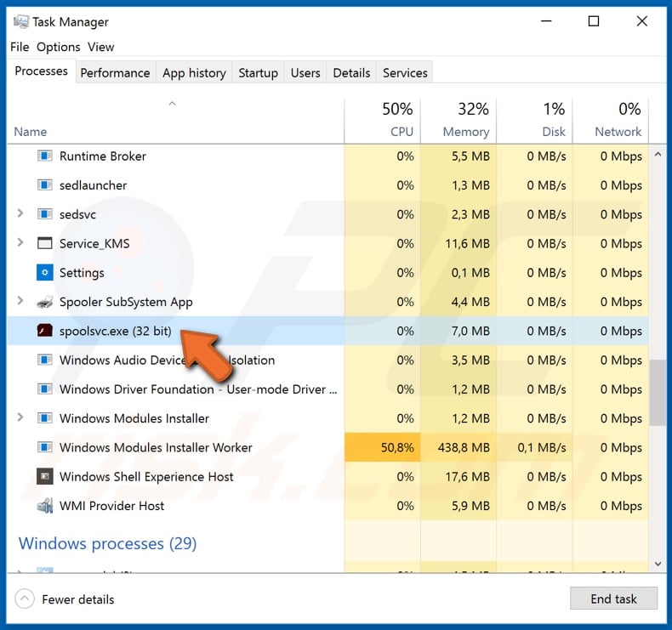Click the Windows Audio Device process icon
Image resolution: width=672 pixels, height=630 pixels.
44,360
